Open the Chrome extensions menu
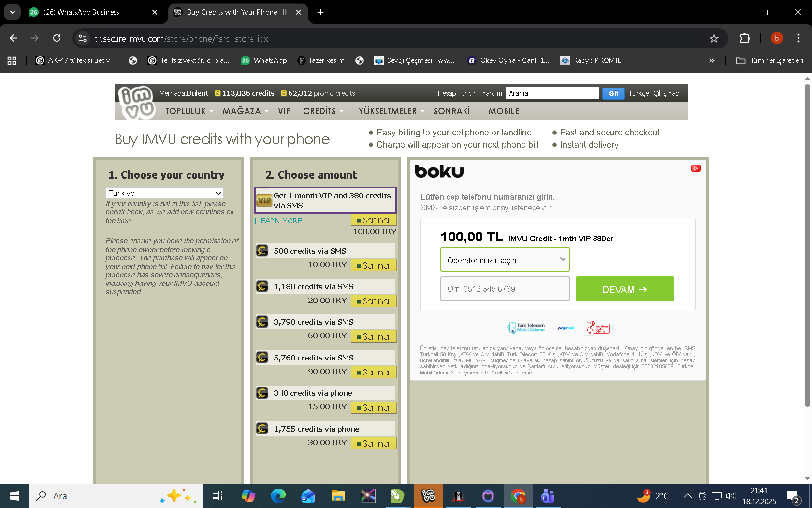 (x=745, y=38)
